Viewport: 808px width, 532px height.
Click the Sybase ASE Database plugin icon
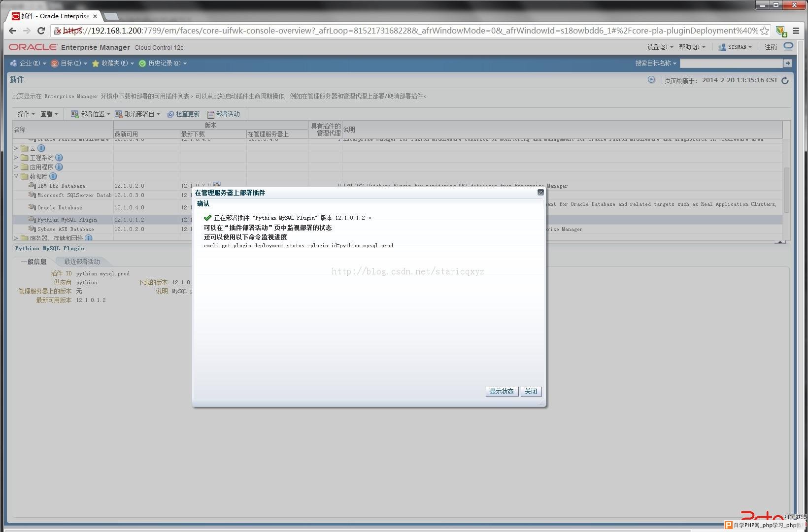(x=32, y=229)
